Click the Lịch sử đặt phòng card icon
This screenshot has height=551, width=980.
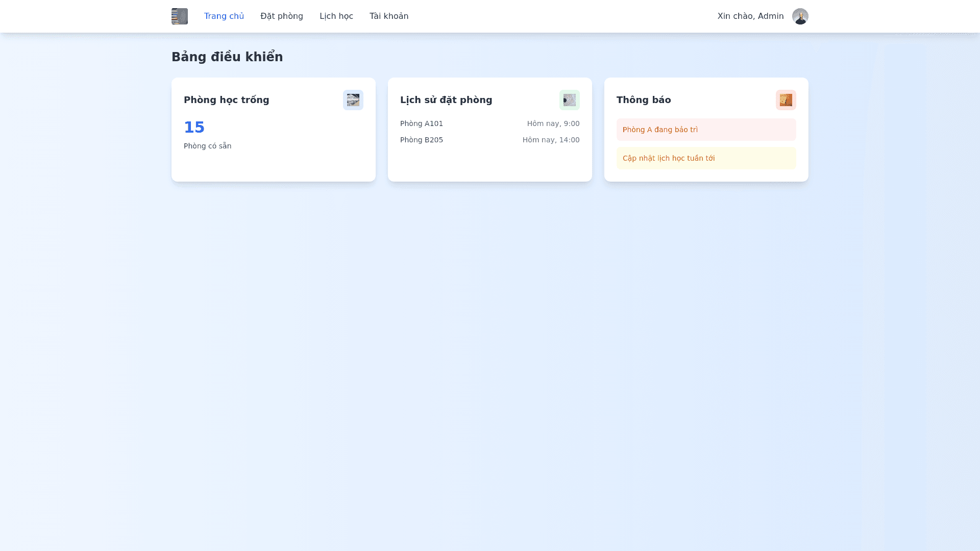tap(569, 100)
